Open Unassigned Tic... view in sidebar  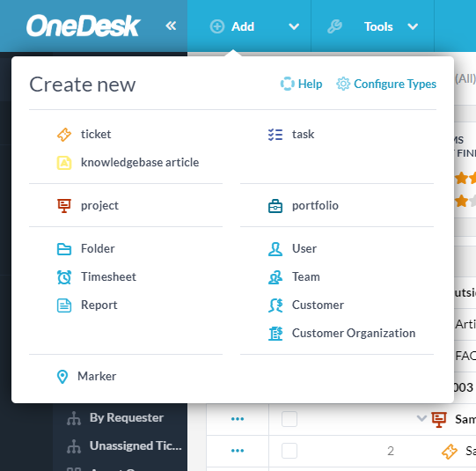click(135, 446)
